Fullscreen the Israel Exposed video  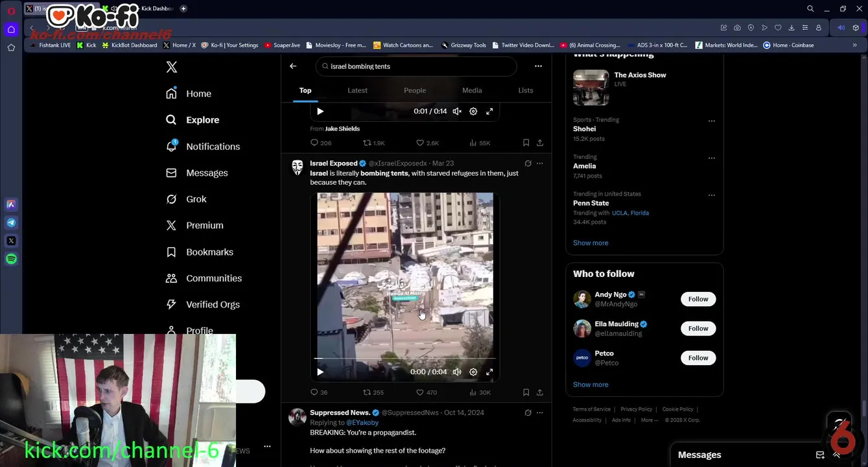(x=489, y=372)
